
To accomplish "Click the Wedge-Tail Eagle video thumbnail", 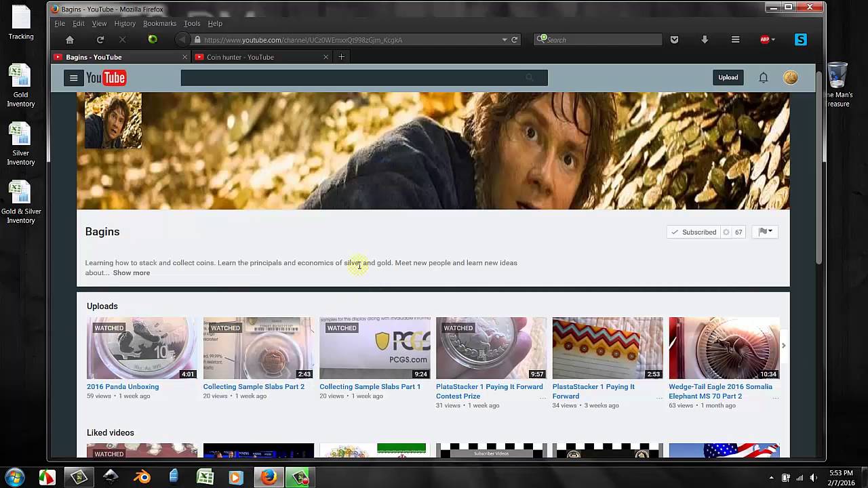I will pyautogui.click(x=724, y=348).
